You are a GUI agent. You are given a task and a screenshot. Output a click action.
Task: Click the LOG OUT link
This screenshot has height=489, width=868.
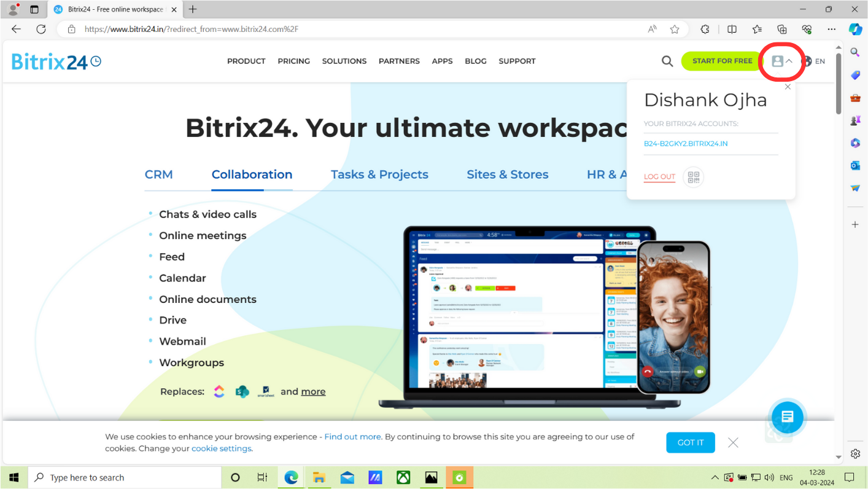pyautogui.click(x=659, y=177)
